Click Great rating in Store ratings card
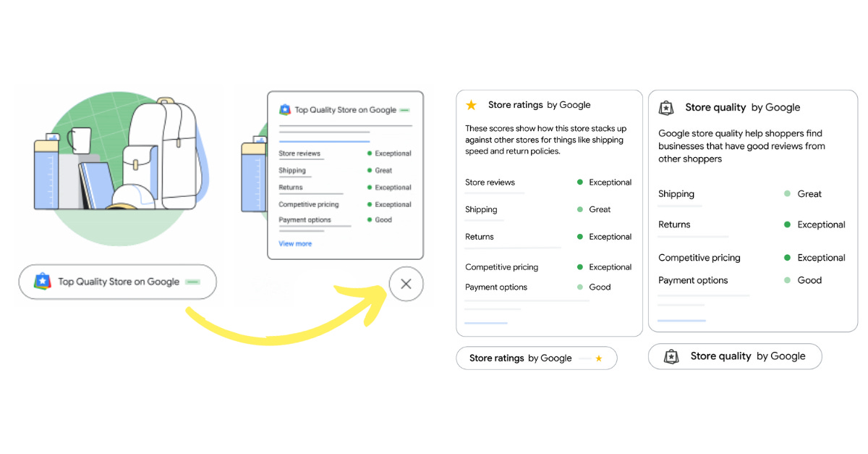The width and height of the screenshot is (868, 454). pyautogui.click(x=600, y=209)
